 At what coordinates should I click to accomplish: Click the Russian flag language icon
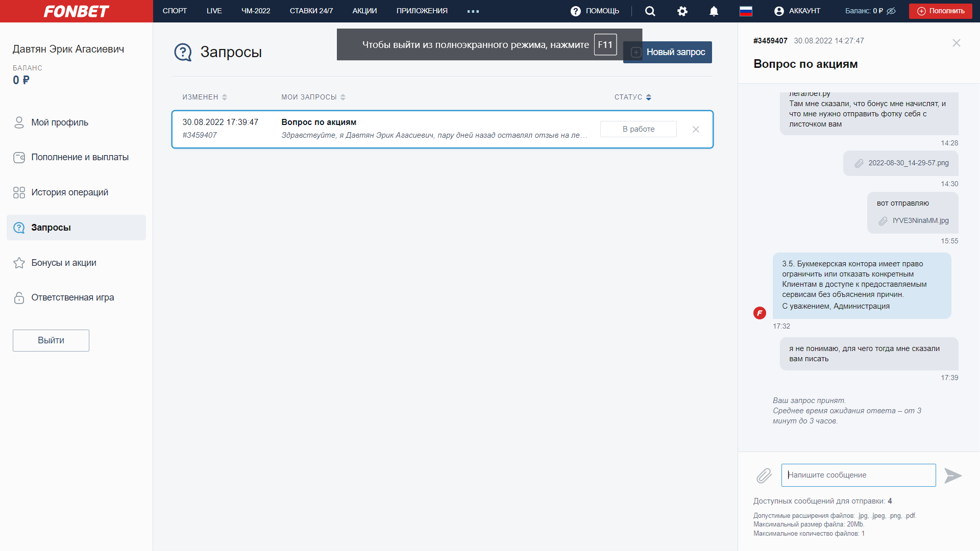746,11
